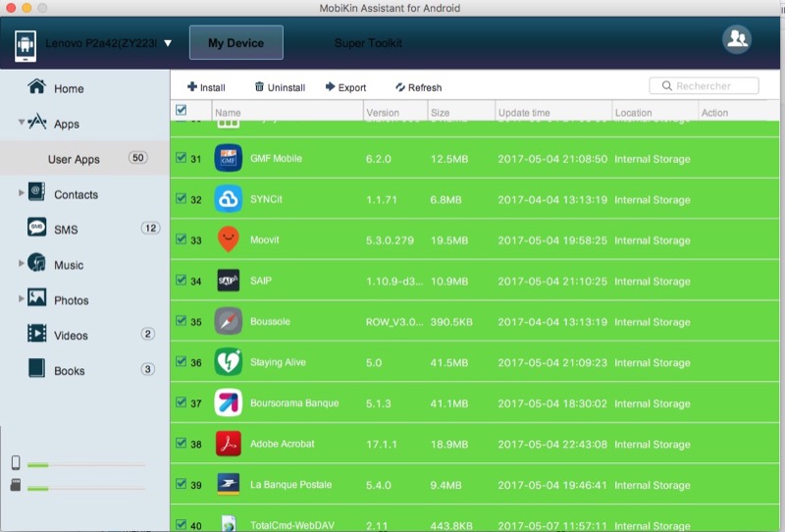Switch to the Super Toolkit tab
785x532 pixels.
pos(368,43)
